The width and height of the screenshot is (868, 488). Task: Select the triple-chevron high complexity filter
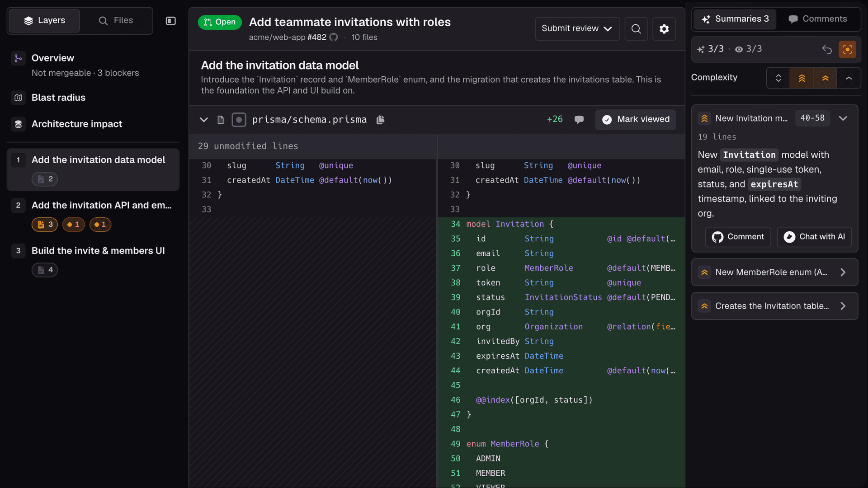[802, 78]
